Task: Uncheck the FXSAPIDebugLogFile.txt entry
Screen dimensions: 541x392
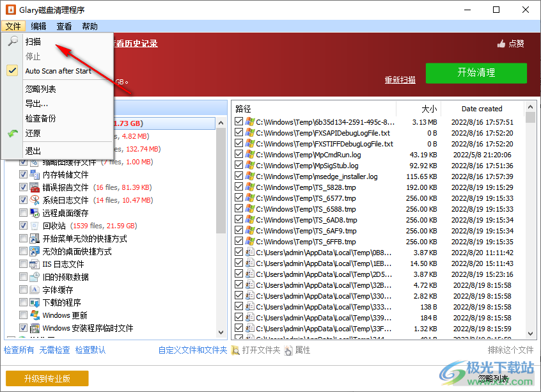Action: click(238, 132)
